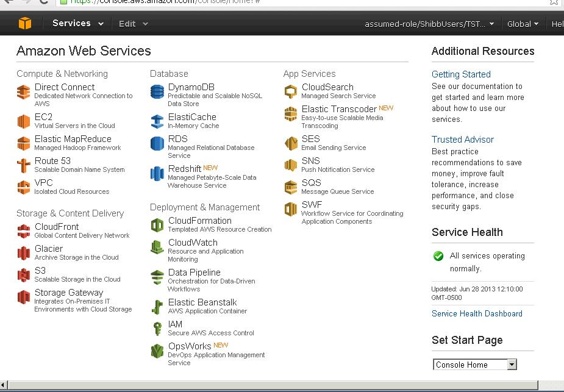Go to Redshift service
This screenshot has height=392, width=564.
click(185, 169)
